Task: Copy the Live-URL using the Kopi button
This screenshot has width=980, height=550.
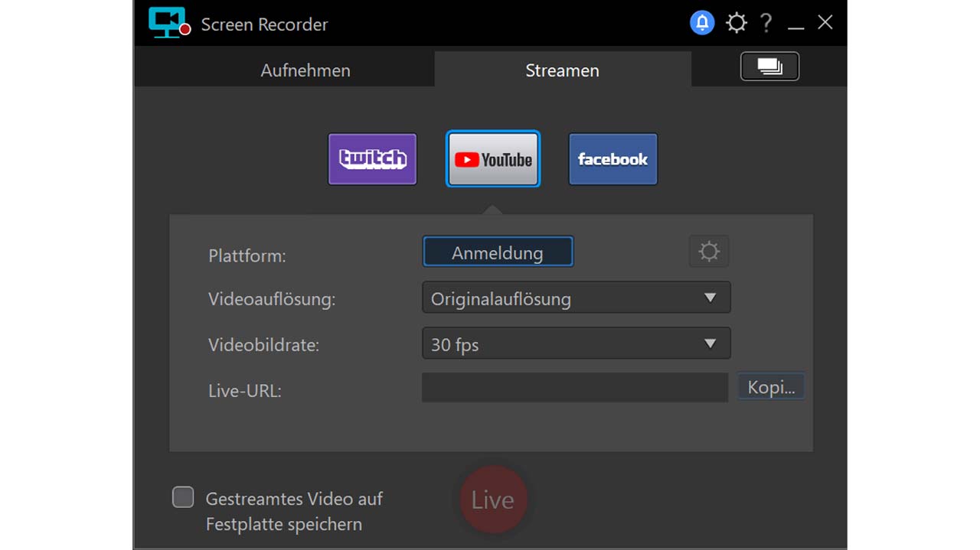Action: click(x=770, y=386)
